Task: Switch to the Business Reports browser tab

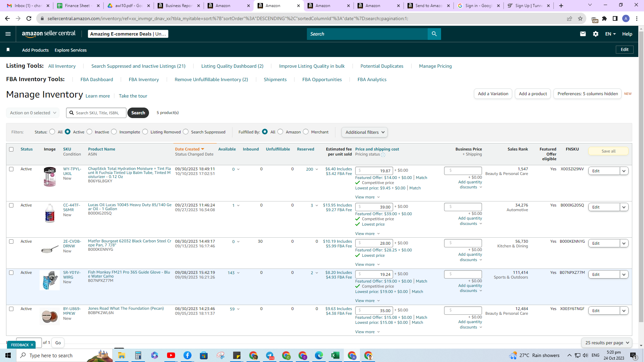Action: pos(179,6)
